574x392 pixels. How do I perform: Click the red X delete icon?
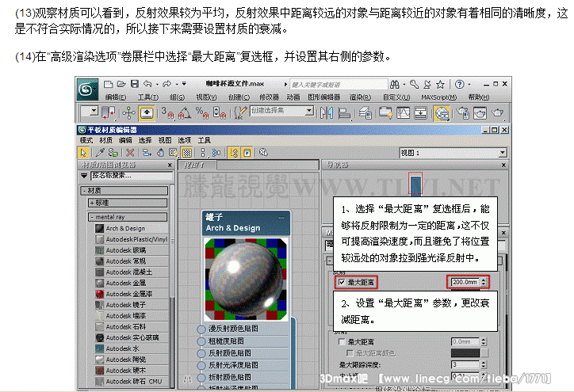coord(130,153)
